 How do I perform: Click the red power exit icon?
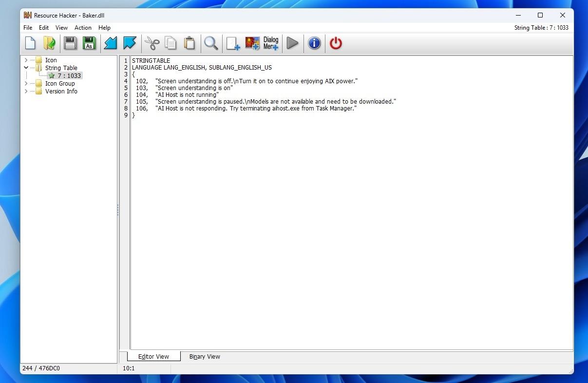336,43
